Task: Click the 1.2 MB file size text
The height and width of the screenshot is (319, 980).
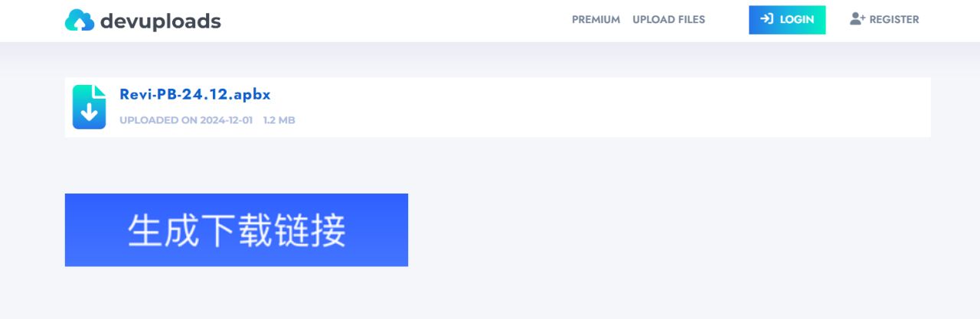Action: tap(279, 120)
